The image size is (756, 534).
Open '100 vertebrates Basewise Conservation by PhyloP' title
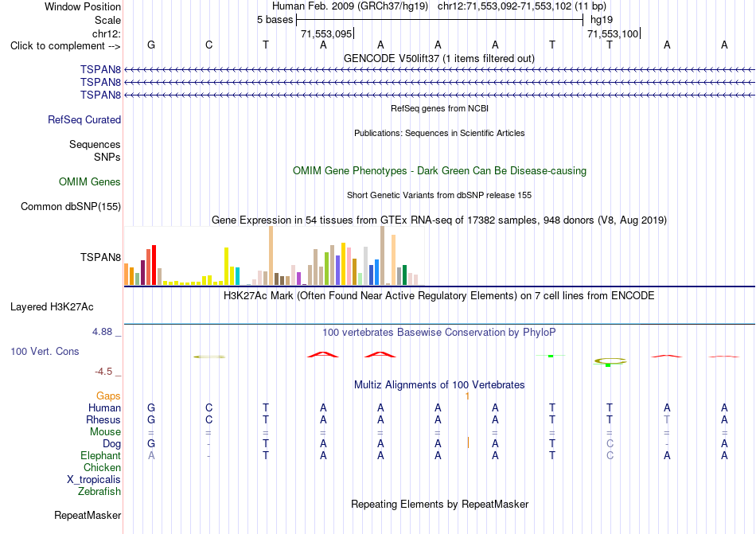438,332
